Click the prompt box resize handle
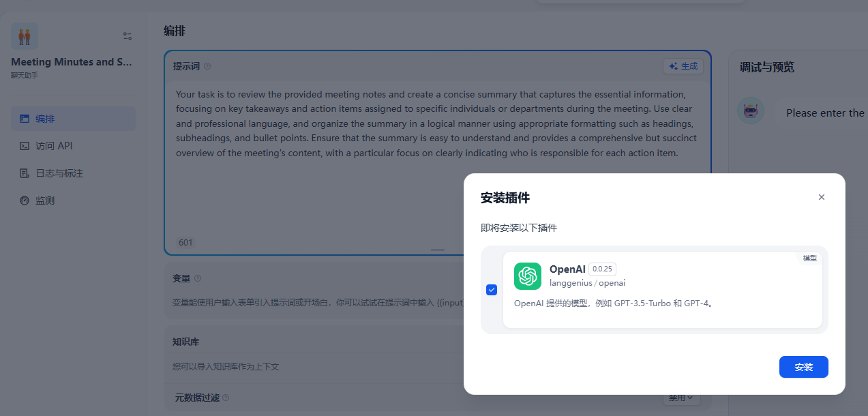This screenshot has width=868, height=416. pyautogui.click(x=438, y=250)
